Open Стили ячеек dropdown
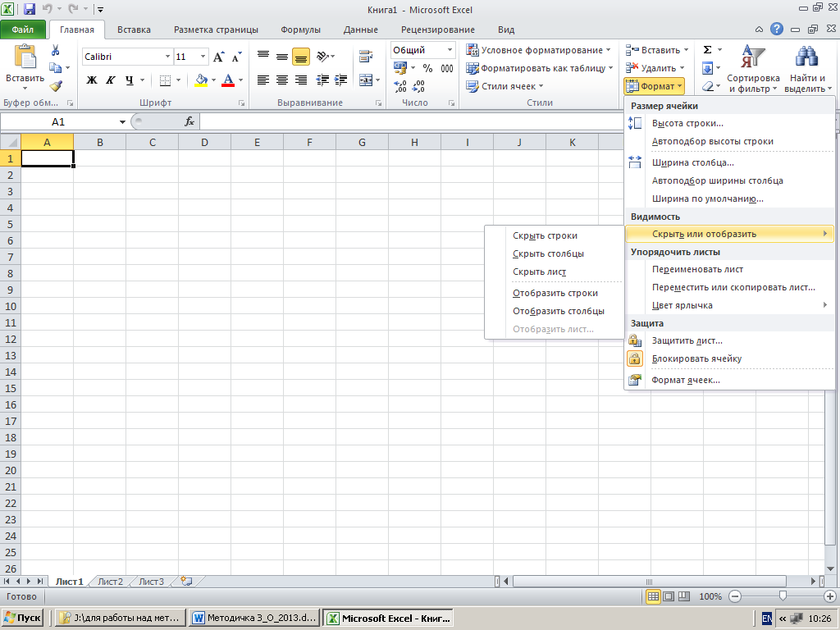This screenshot has width=840, height=630. [x=504, y=86]
